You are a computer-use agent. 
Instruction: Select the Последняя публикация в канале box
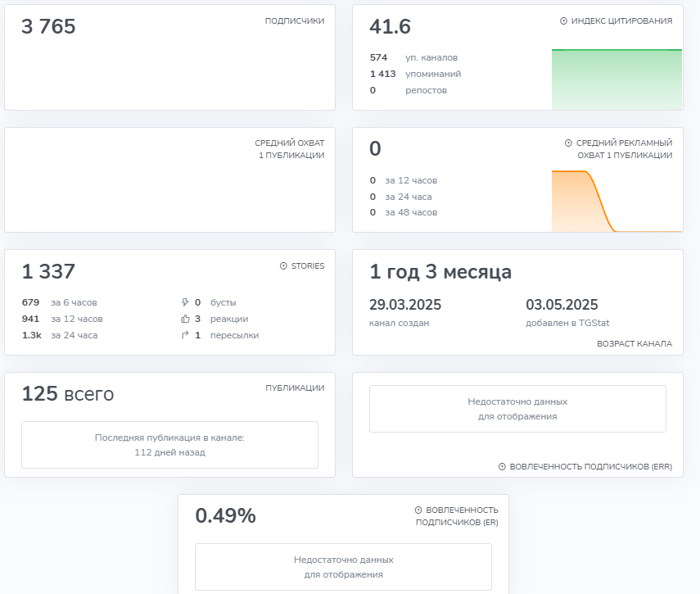coord(169,445)
